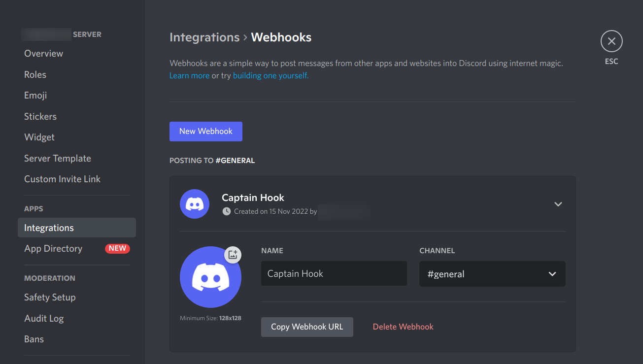This screenshot has width=643, height=364.
Task: Open the Learn more link
Action: click(x=189, y=75)
